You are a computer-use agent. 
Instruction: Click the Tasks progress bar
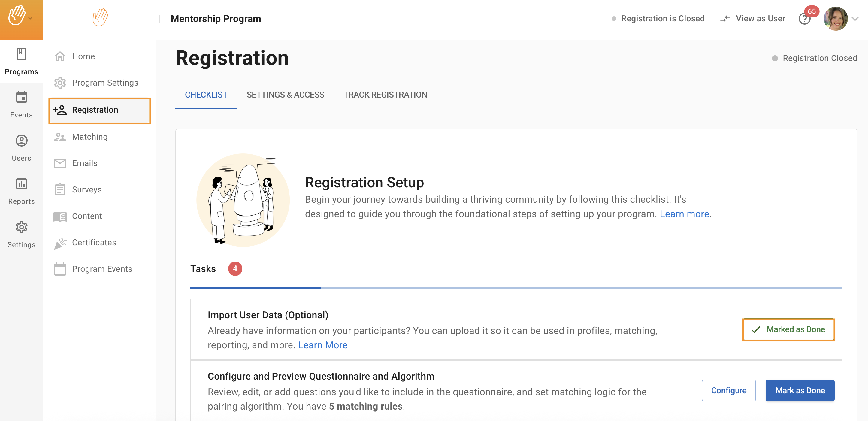(516, 288)
